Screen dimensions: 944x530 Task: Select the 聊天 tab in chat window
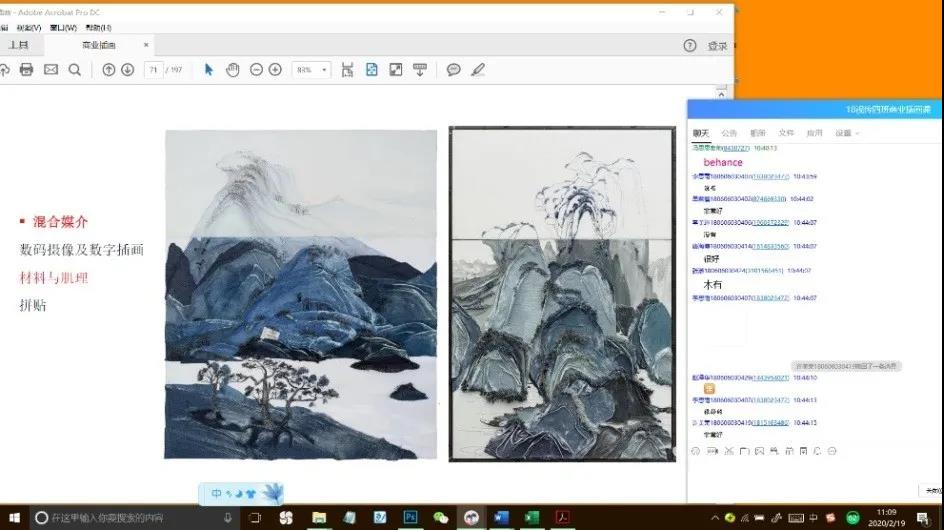701,133
